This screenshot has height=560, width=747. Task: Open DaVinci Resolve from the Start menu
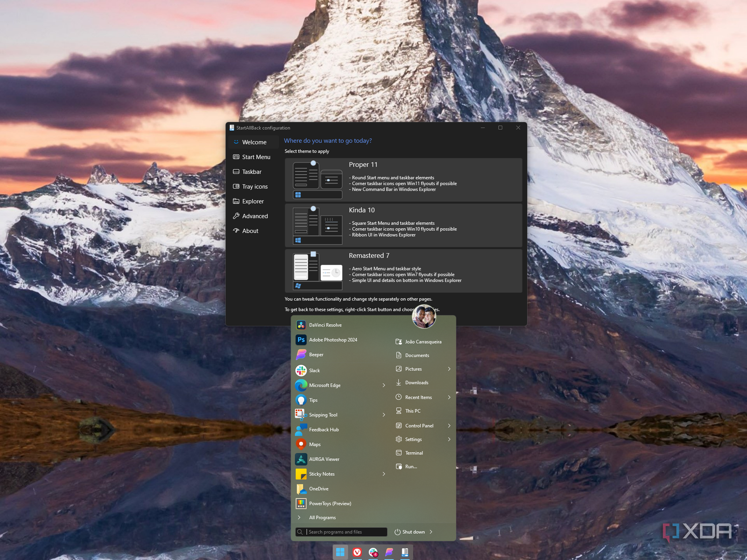[325, 325]
